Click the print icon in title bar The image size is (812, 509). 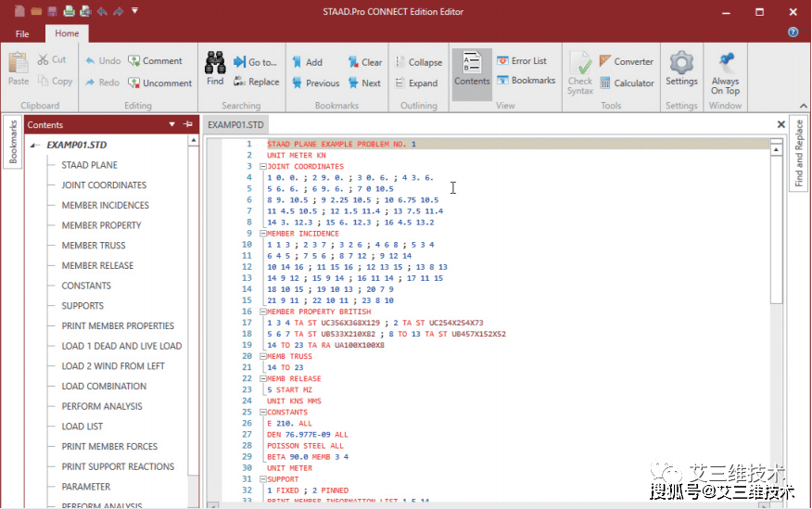coord(69,11)
